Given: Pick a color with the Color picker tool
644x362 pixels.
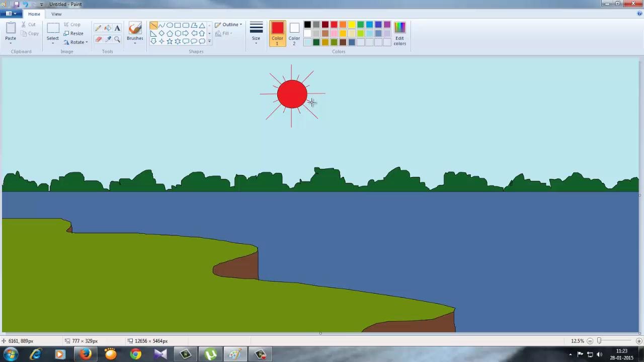Looking at the screenshot, I should point(108,39).
